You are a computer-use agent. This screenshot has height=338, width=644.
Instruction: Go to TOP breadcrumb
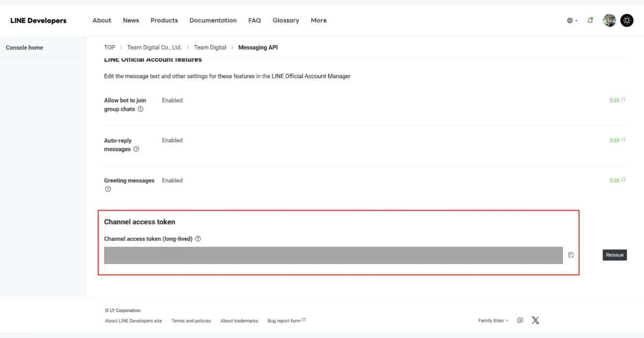(x=109, y=47)
